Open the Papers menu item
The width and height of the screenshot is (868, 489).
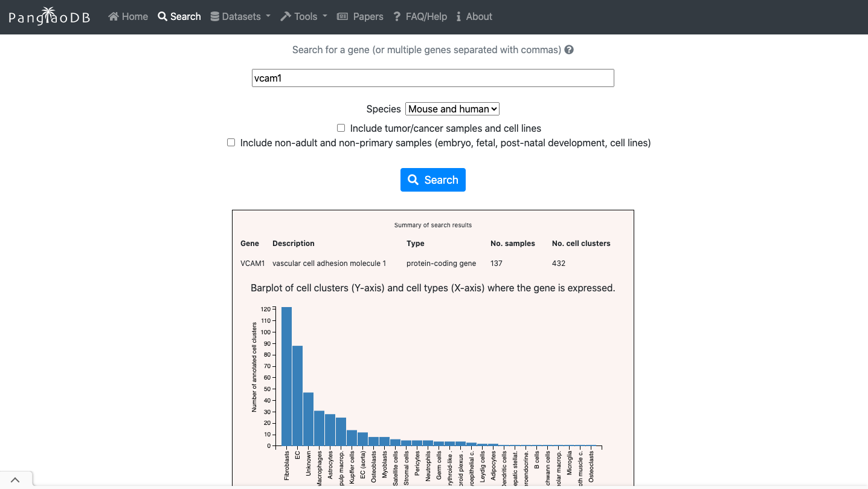pyautogui.click(x=368, y=16)
